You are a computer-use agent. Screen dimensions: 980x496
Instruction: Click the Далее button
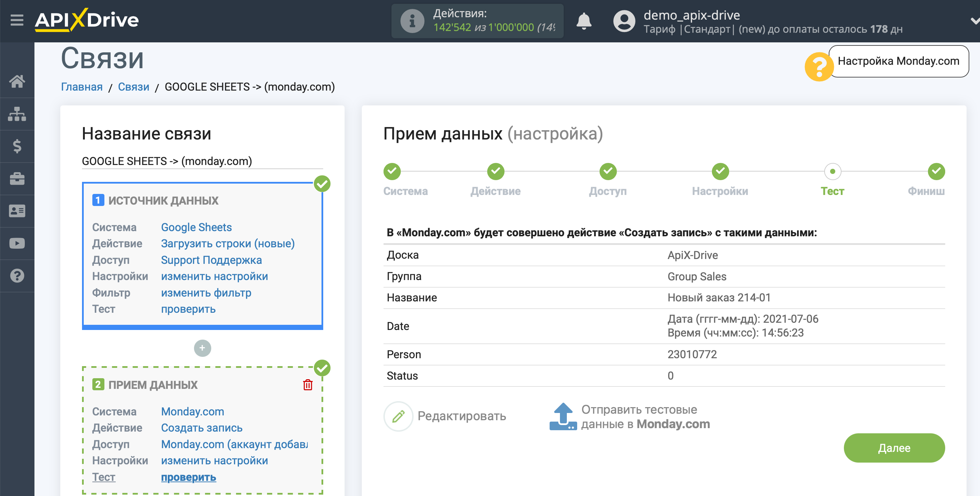pyautogui.click(x=894, y=448)
